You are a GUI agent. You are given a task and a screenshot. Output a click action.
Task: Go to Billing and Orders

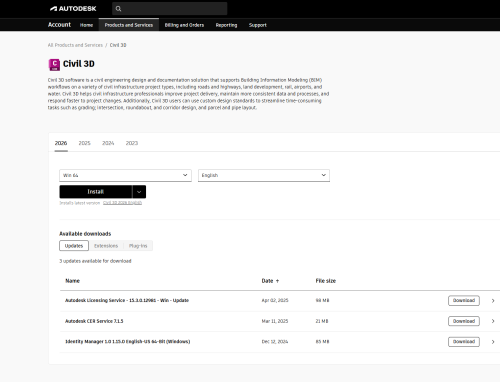(x=184, y=25)
